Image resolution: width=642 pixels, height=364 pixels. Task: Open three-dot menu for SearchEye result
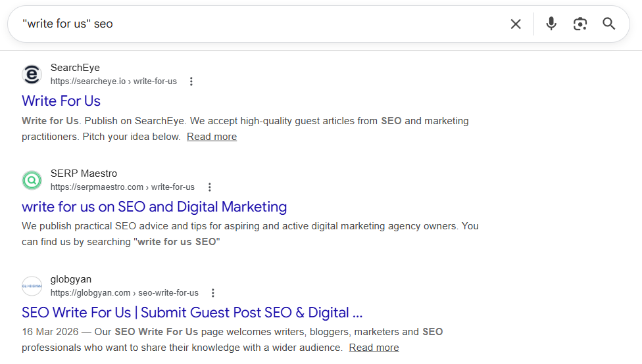191,81
